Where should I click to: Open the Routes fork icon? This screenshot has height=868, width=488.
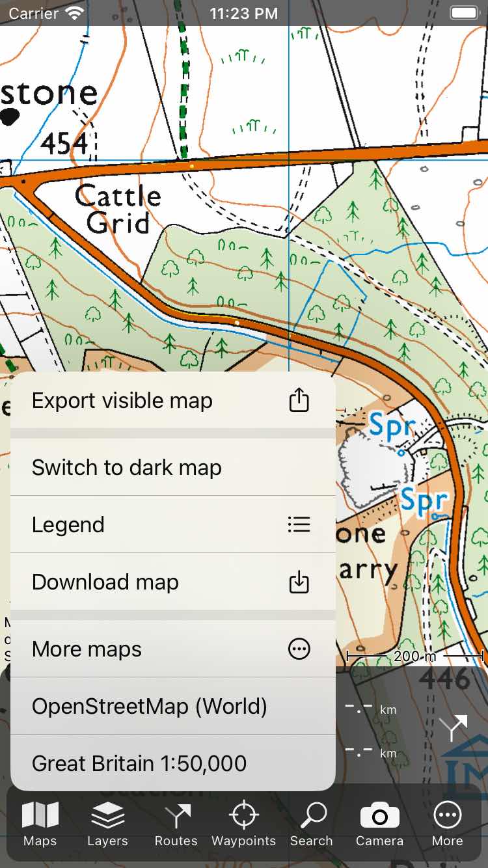coord(176,815)
